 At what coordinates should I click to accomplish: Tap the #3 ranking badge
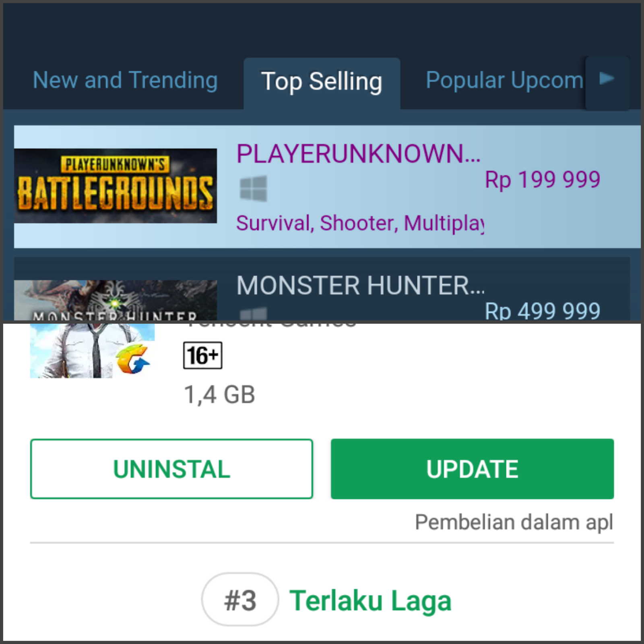[240, 600]
